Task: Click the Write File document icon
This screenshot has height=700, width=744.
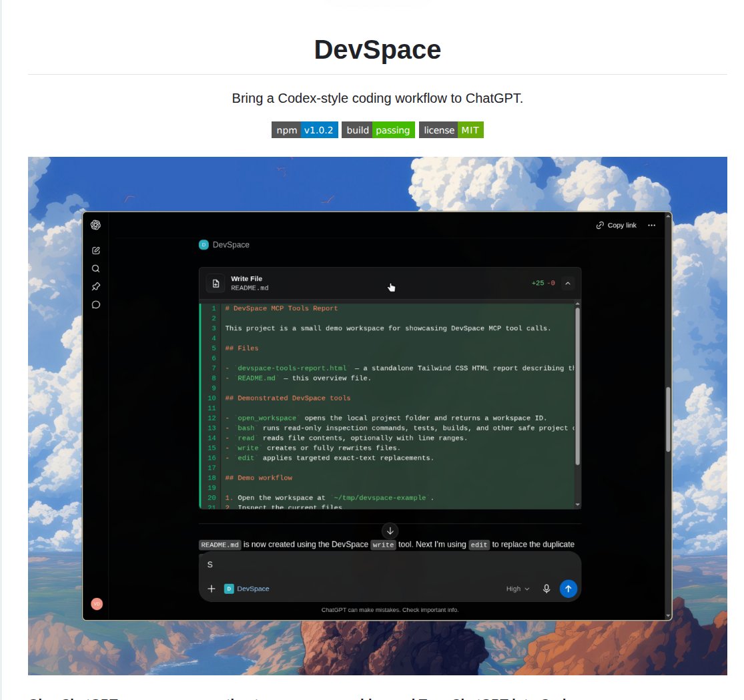Action: coord(216,284)
